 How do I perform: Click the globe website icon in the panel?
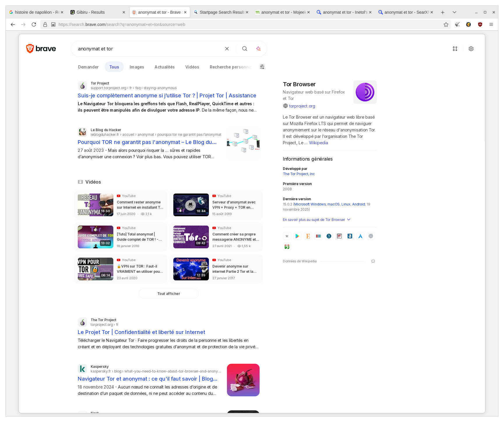click(371, 236)
